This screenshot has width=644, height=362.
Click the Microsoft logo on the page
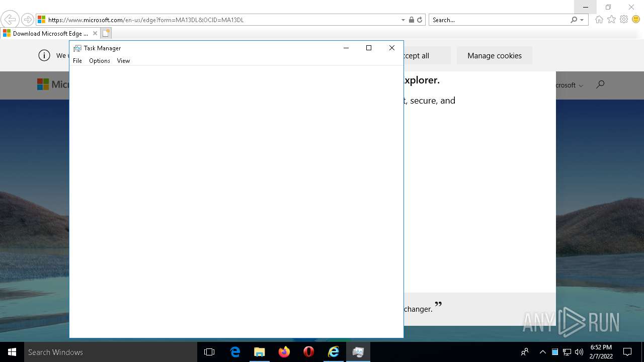(x=53, y=84)
